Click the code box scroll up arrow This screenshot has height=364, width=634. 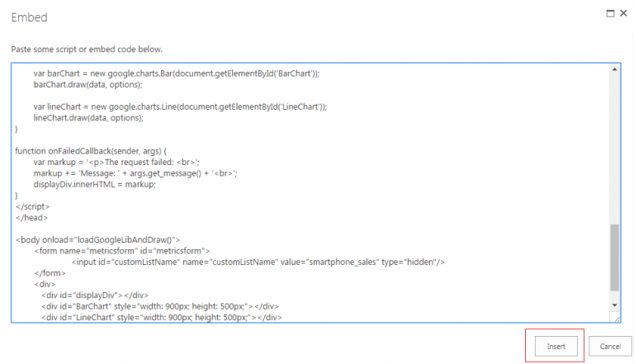615,69
